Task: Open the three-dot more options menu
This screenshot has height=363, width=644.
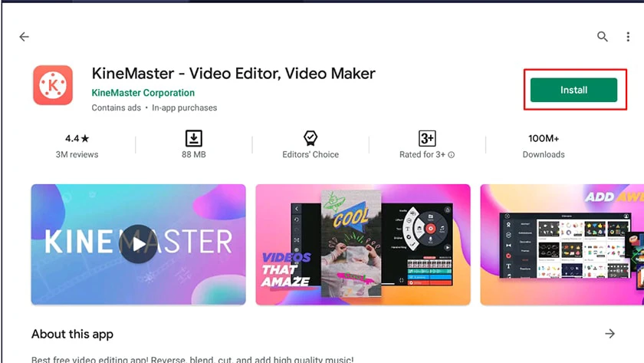Action: click(x=628, y=37)
